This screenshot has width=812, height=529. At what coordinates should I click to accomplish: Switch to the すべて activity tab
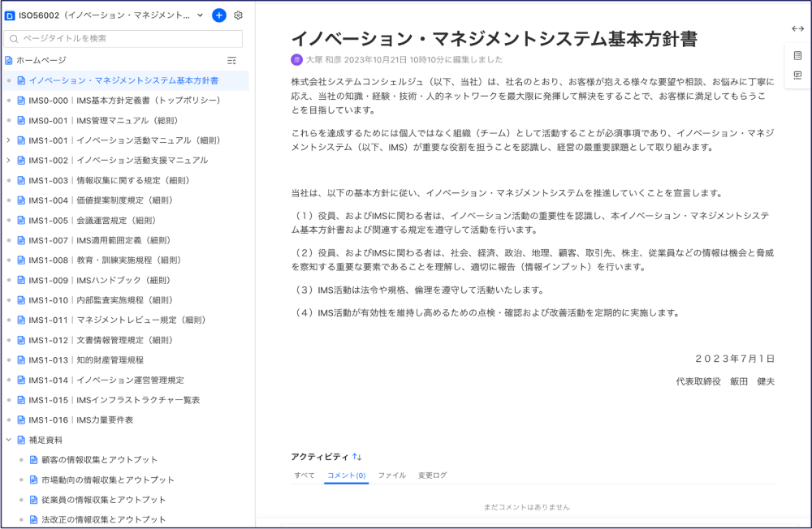[304, 475]
